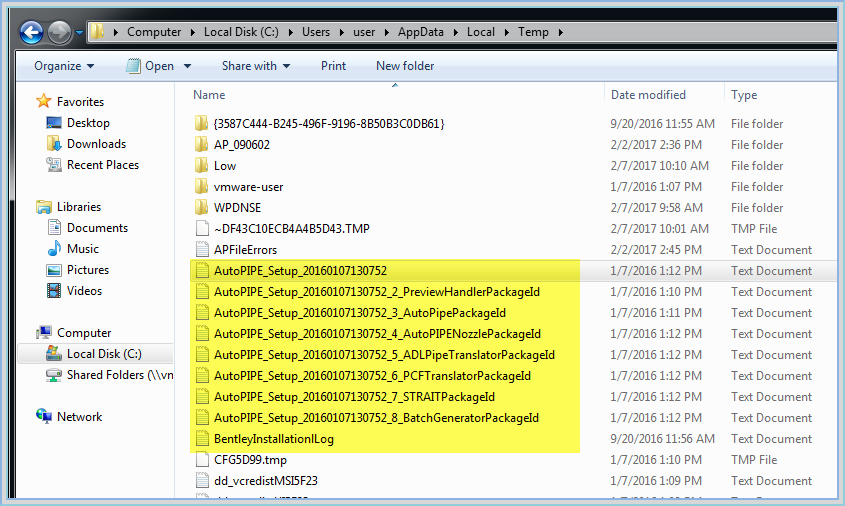The image size is (845, 506).
Task: Select the BentleyInstallationILog file
Action: pos(274,439)
